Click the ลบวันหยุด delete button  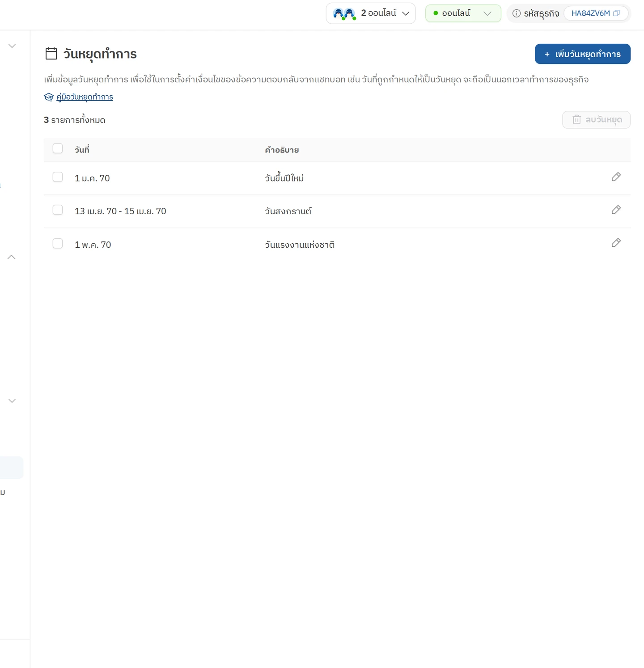[x=596, y=120]
